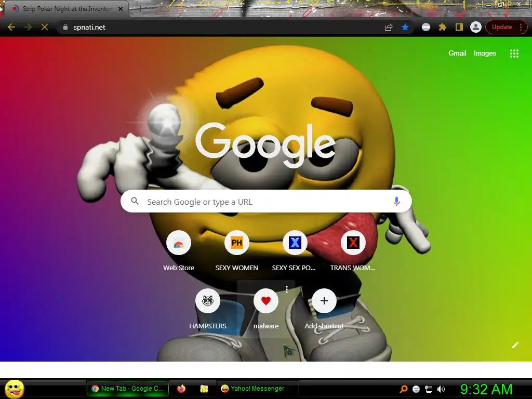Open Yahoo! Messenger from the taskbar
The width and height of the screenshot is (532, 399).
pos(257,389)
